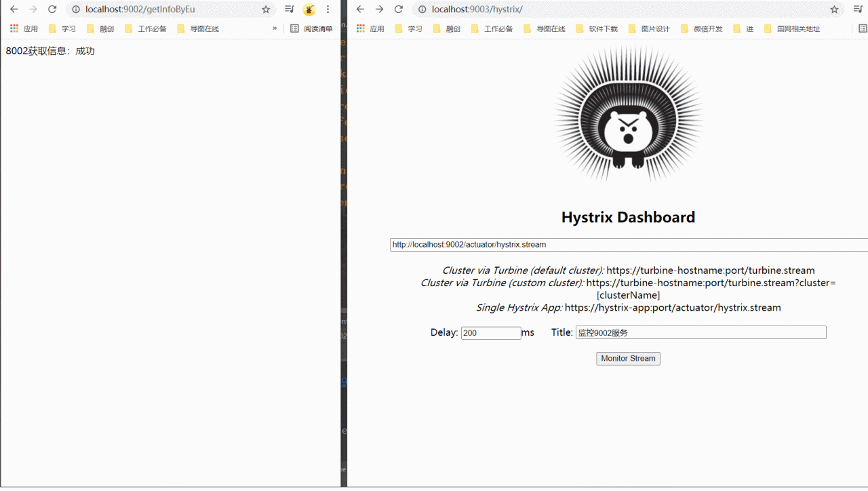Open 应用 apps shortcut in left bookmarks bar

click(24, 28)
